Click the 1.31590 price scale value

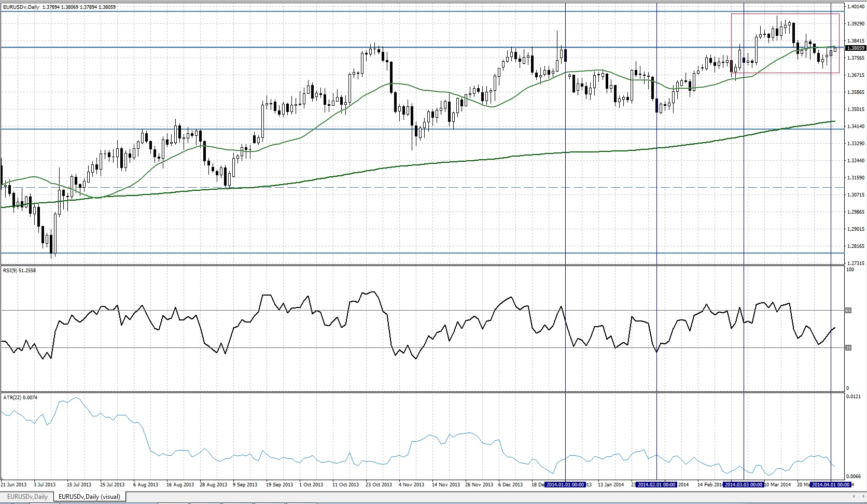point(856,178)
